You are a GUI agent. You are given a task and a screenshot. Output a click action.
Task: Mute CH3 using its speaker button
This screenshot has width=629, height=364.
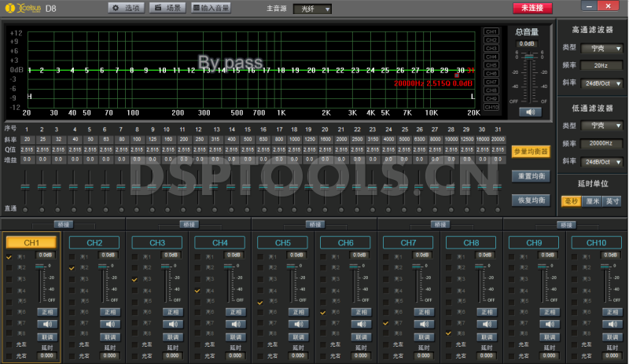pyautogui.click(x=173, y=323)
